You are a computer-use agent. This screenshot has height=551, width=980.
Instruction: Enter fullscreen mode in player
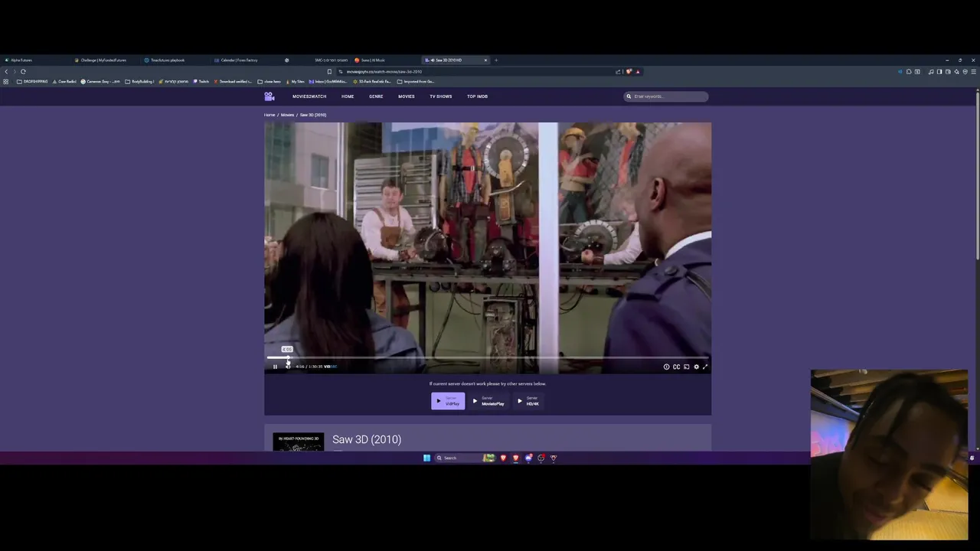705,367
